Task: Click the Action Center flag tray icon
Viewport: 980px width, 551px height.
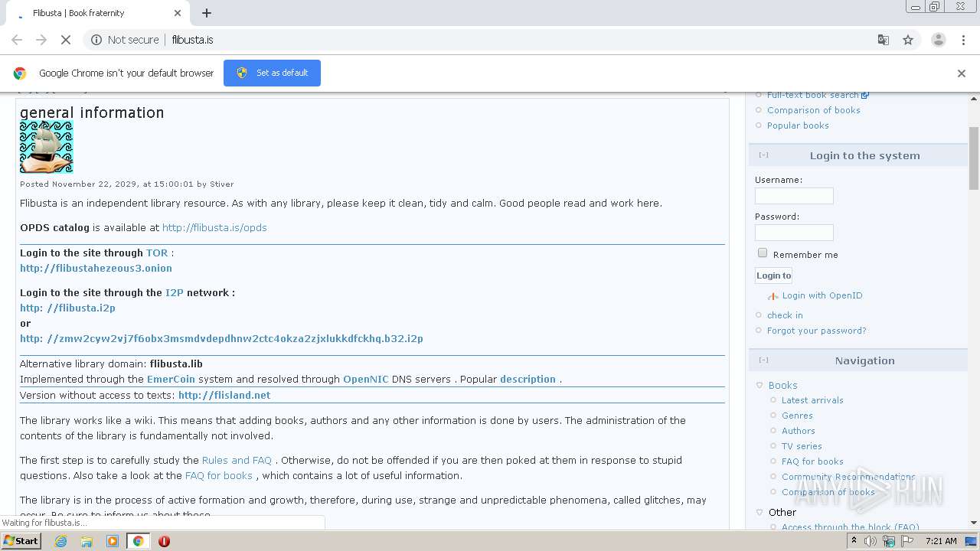Action: tap(907, 541)
